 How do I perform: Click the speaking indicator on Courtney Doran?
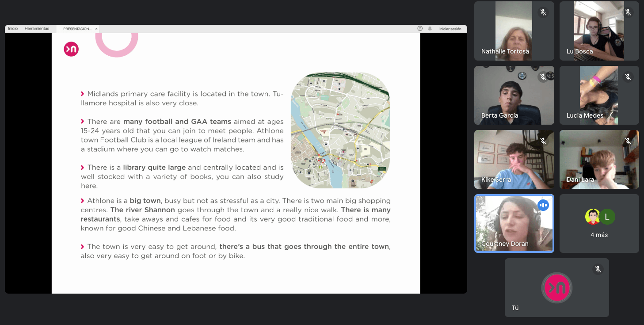pos(543,205)
